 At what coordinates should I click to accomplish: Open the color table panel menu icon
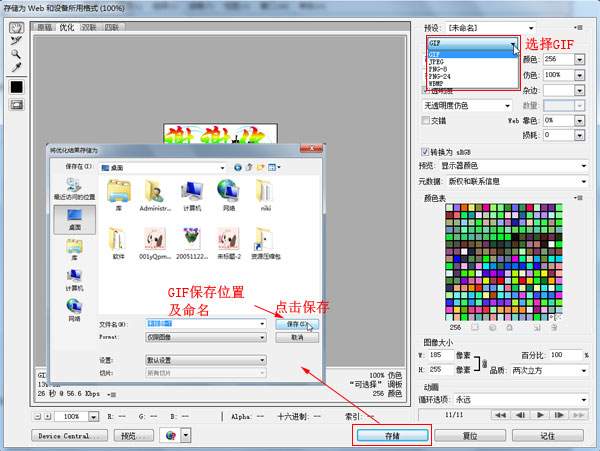(579, 198)
